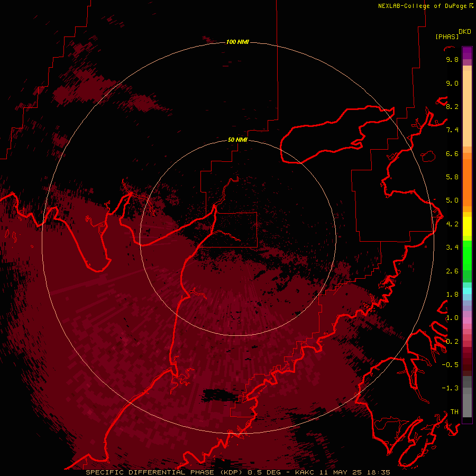476x476 pixels.
Task: Click the 4.2 scale value
Action: (x=452, y=224)
